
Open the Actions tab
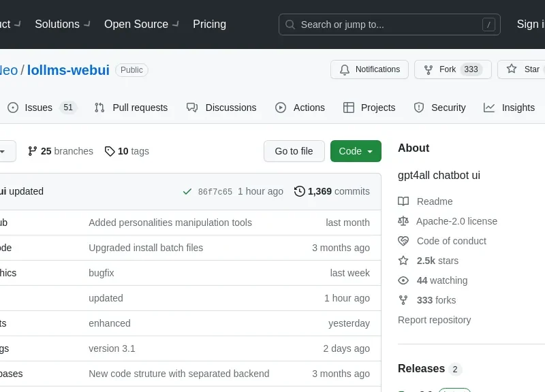[x=300, y=108]
